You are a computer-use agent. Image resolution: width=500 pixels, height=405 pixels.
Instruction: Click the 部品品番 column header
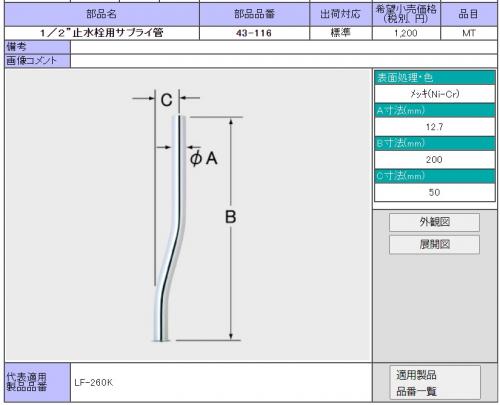tap(254, 14)
